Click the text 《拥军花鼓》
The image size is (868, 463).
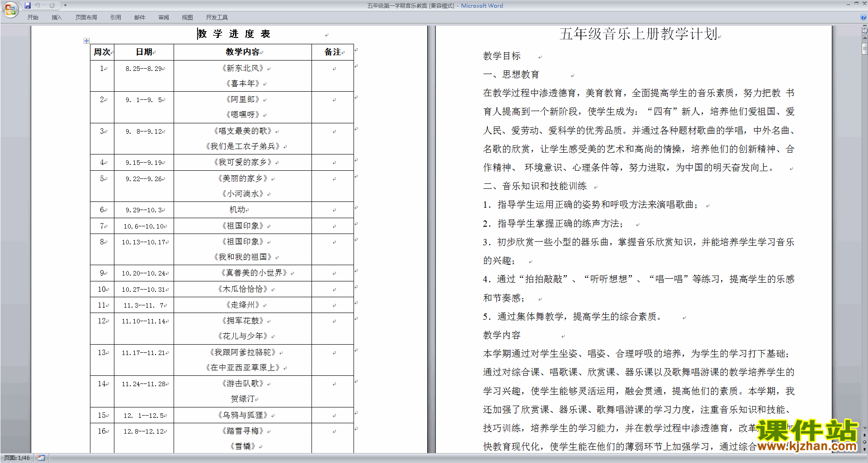[243, 321]
